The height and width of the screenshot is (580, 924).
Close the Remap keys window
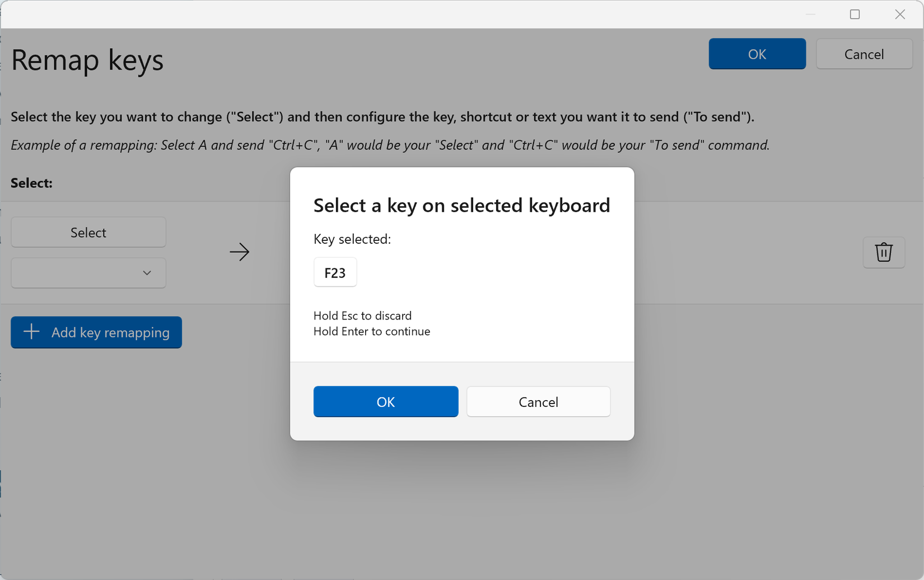[900, 15]
